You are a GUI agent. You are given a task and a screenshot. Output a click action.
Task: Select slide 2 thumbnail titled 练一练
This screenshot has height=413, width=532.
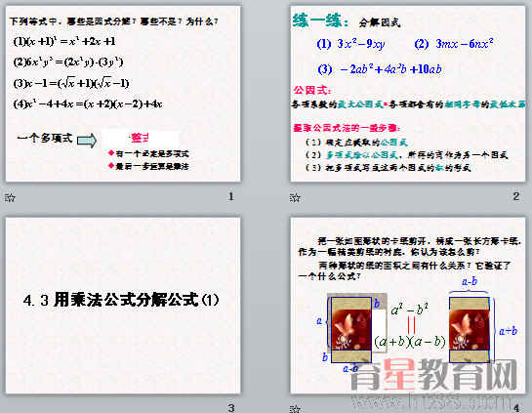407,94
